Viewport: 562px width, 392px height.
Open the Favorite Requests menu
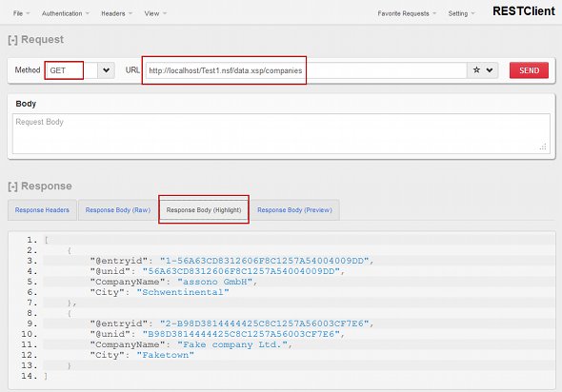pyautogui.click(x=407, y=13)
